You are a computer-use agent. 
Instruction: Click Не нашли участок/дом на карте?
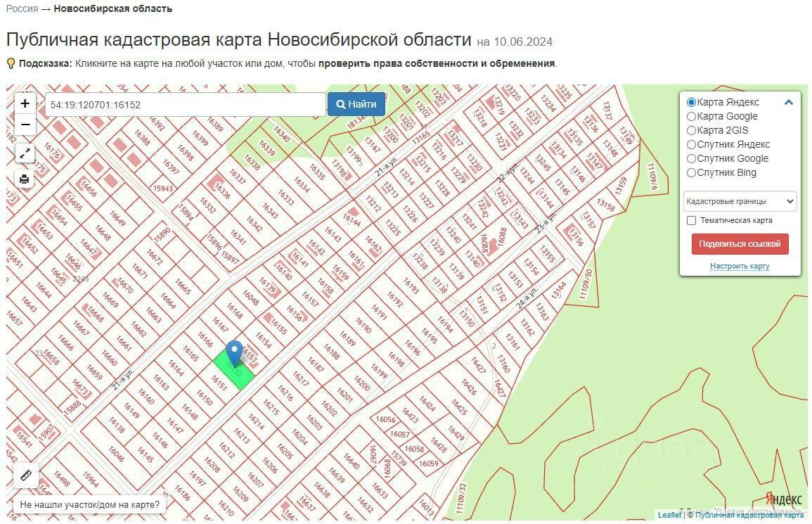[89, 504]
